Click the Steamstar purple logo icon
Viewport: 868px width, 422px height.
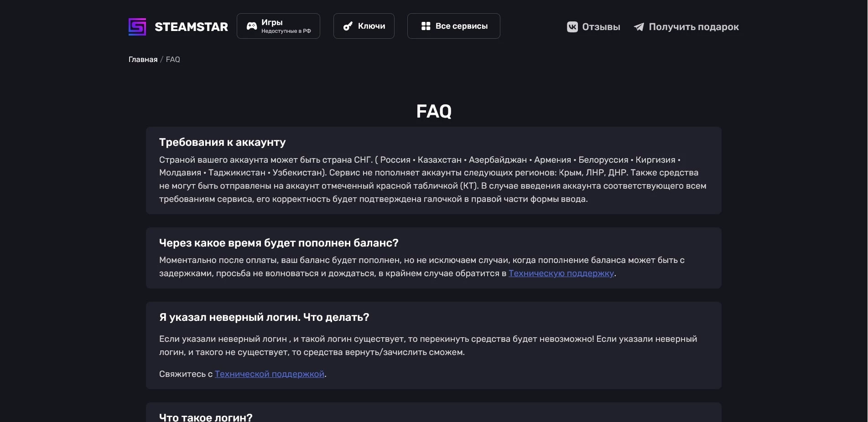(137, 27)
